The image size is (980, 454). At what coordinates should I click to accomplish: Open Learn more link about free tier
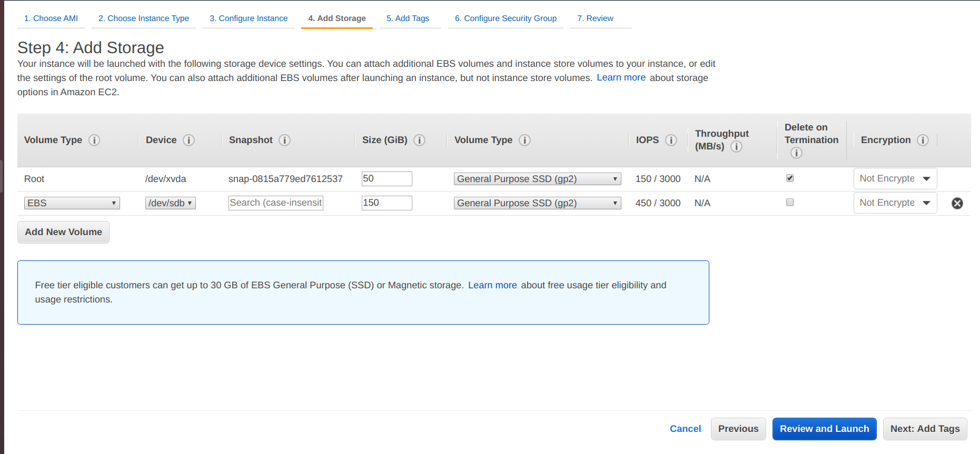[x=492, y=285]
